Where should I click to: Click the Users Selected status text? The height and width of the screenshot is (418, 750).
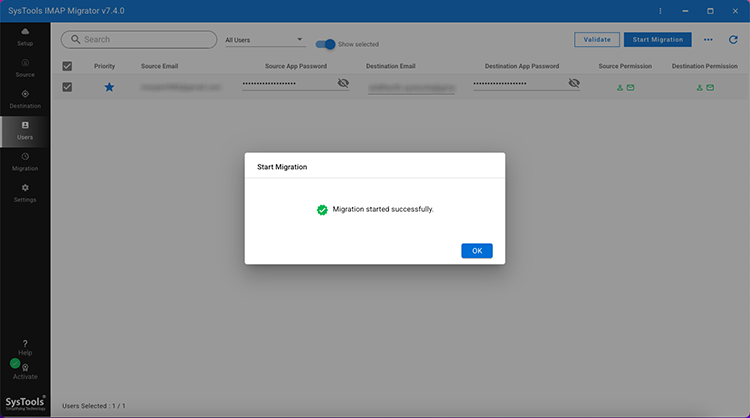click(x=94, y=406)
